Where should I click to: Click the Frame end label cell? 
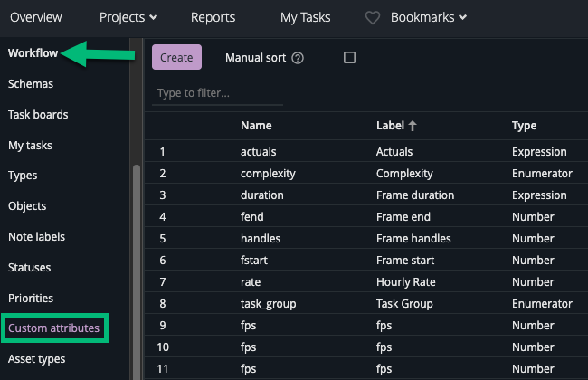click(x=403, y=217)
